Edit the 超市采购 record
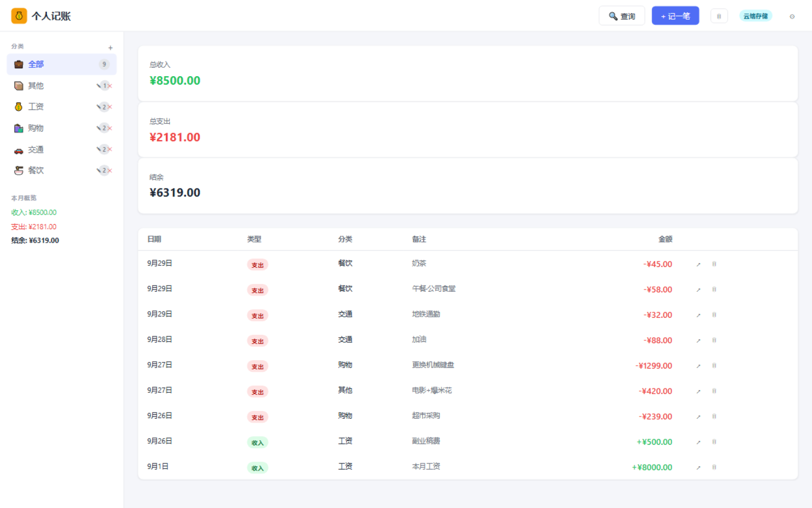Screen dimensions: 812x508 coord(699,417)
